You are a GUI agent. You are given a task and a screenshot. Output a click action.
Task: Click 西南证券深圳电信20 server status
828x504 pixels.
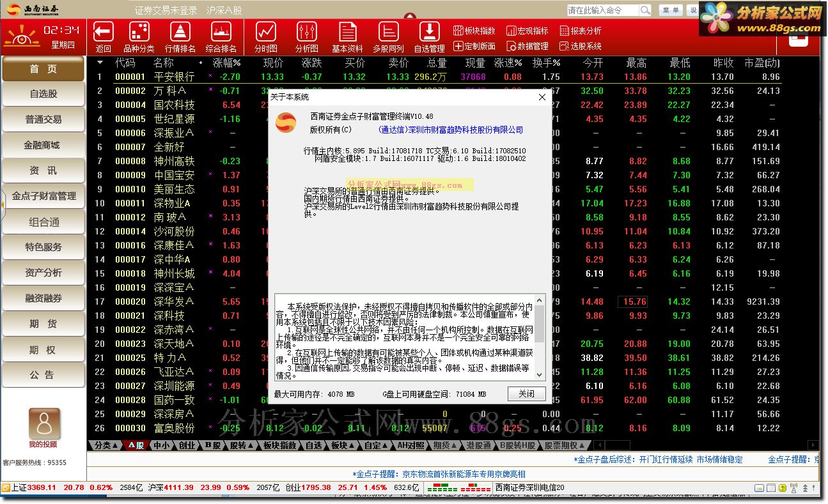click(x=529, y=488)
